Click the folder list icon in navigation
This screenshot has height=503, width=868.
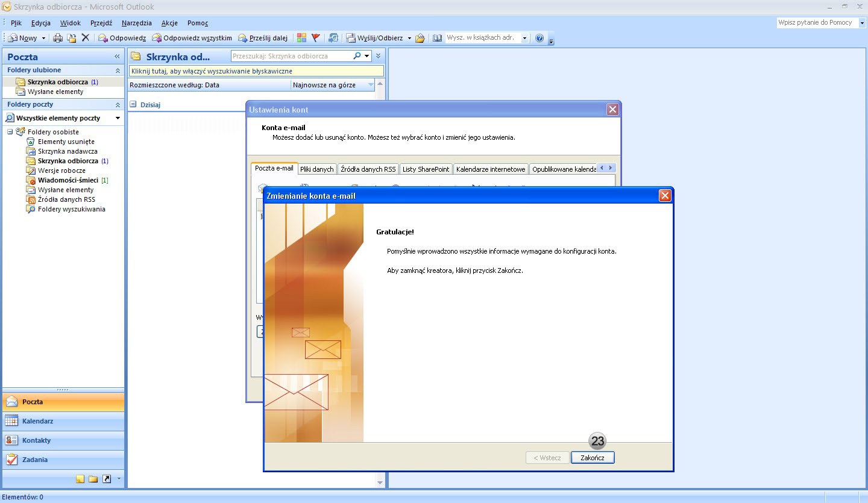pyautogui.click(x=93, y=479)
